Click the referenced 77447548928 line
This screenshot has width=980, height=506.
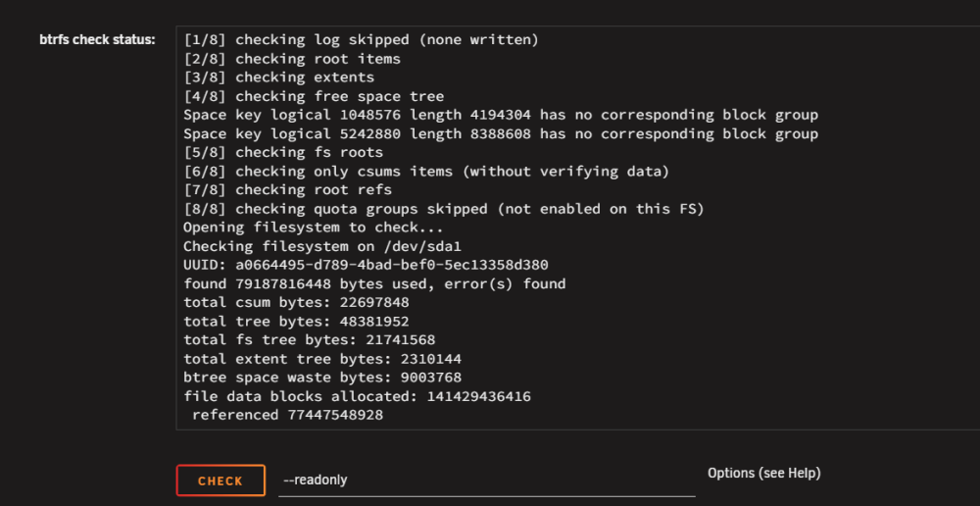tap(287, 416)
